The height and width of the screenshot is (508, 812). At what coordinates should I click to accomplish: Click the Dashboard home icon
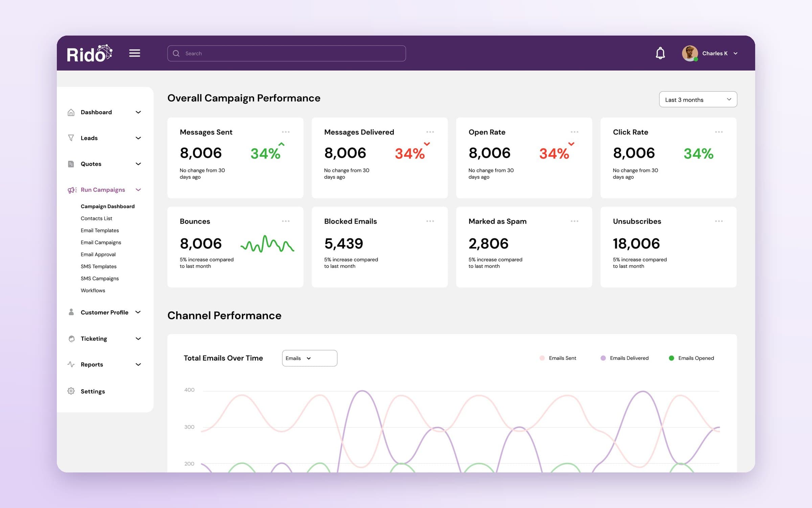pyautogui.click(x=71, y=112)
